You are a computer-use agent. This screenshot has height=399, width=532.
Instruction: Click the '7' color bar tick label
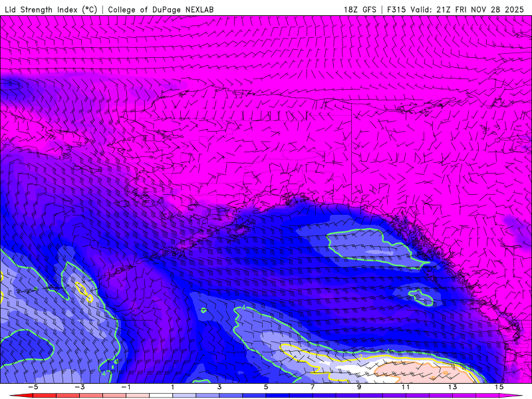pos(313,387)
